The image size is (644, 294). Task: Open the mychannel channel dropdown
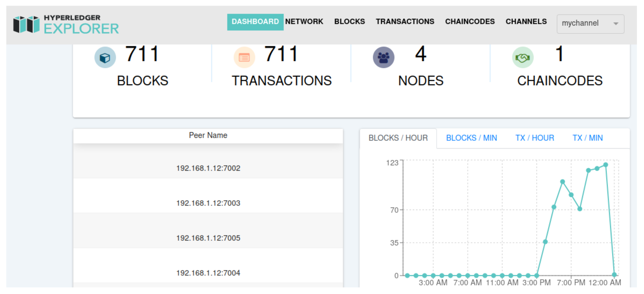pyautogui.click(x=585, y=23)
